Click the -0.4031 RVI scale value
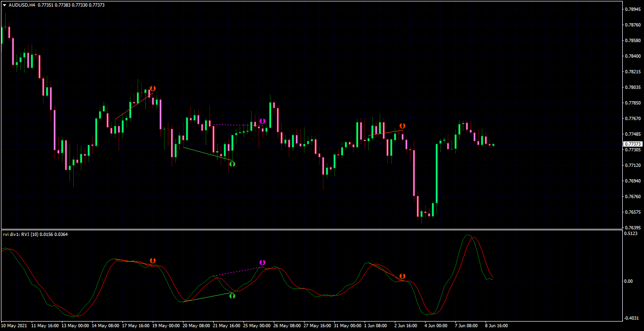 click(632, 318)
